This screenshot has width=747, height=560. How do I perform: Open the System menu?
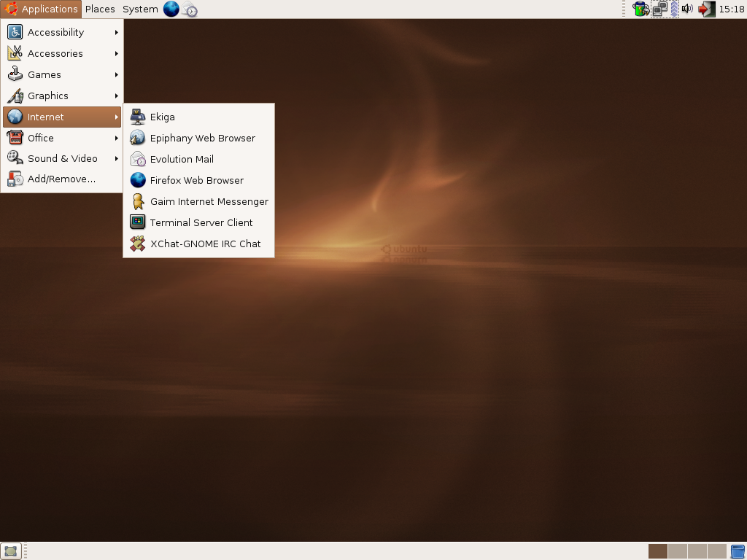[140, 9]
